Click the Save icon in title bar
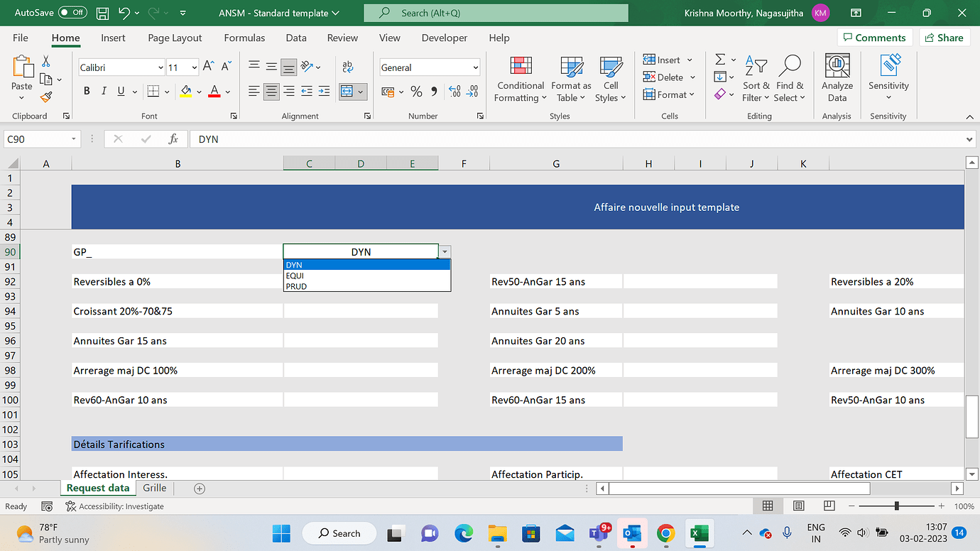 (102, 13)
